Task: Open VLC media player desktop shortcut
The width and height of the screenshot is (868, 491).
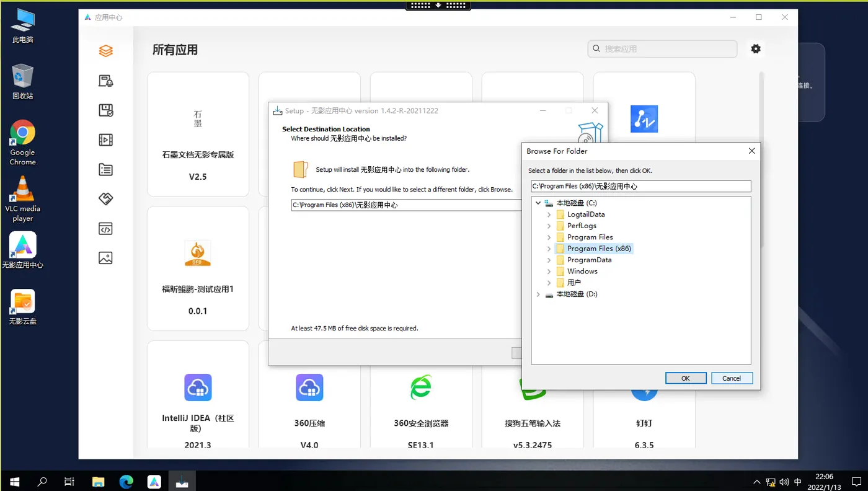Action: pyautogui.click(x=22, y=199)
